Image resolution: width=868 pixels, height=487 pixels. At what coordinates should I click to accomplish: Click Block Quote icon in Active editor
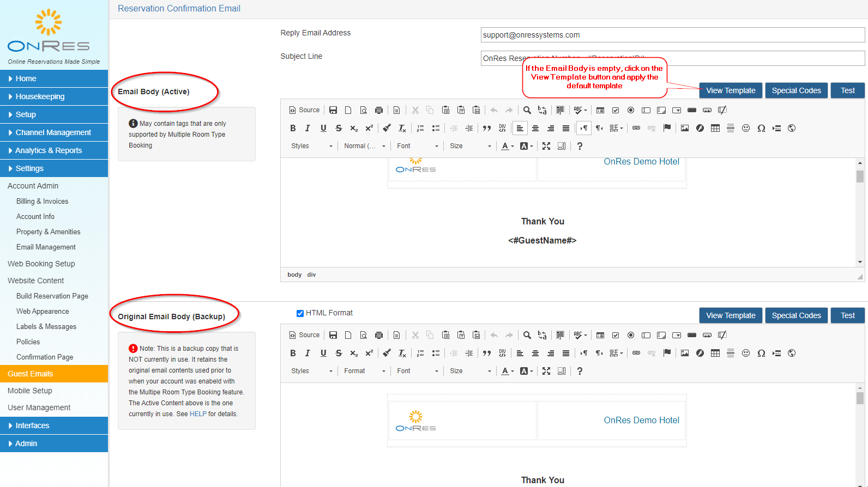487,128
